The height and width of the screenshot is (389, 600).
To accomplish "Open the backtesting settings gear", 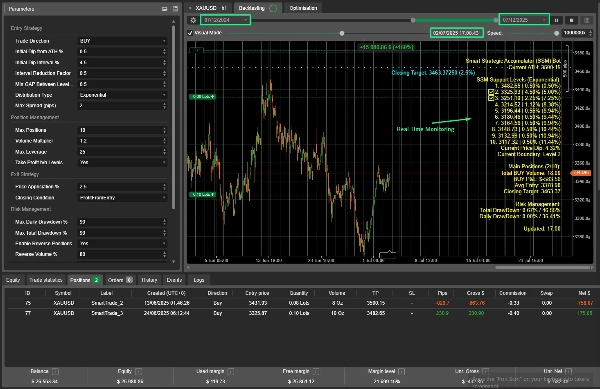I will [x=193, y=20].
